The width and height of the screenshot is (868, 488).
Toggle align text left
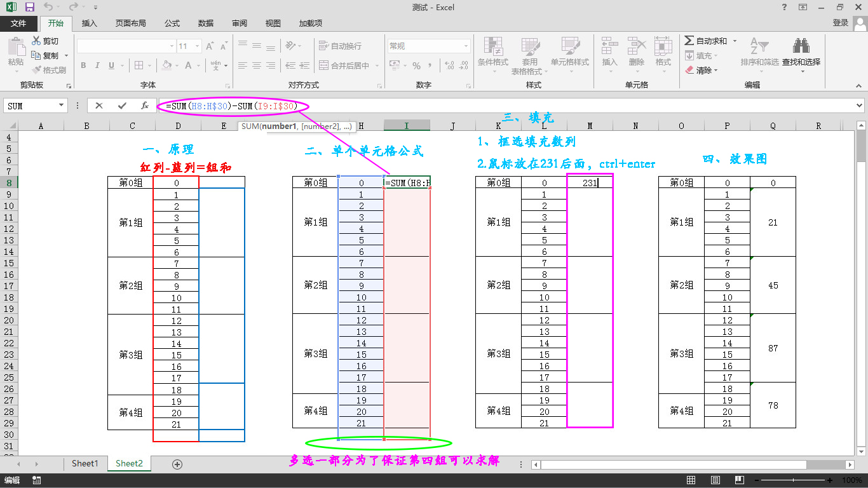point(242,65)
